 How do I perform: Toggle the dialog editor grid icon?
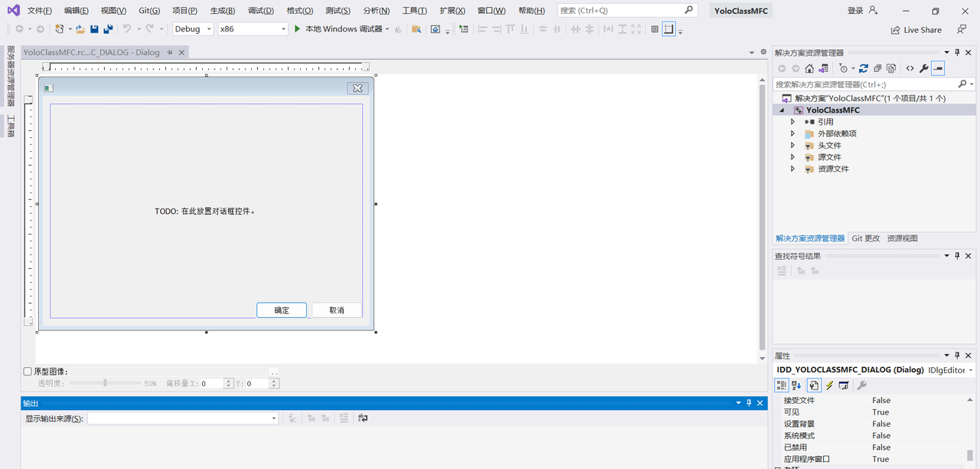tap(655, 29)
